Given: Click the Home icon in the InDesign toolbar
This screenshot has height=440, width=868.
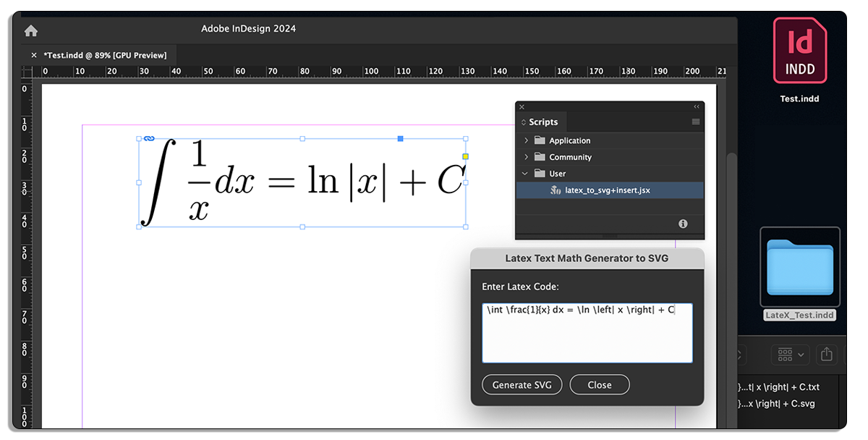Looking at the screenshot, I should 30,30.
